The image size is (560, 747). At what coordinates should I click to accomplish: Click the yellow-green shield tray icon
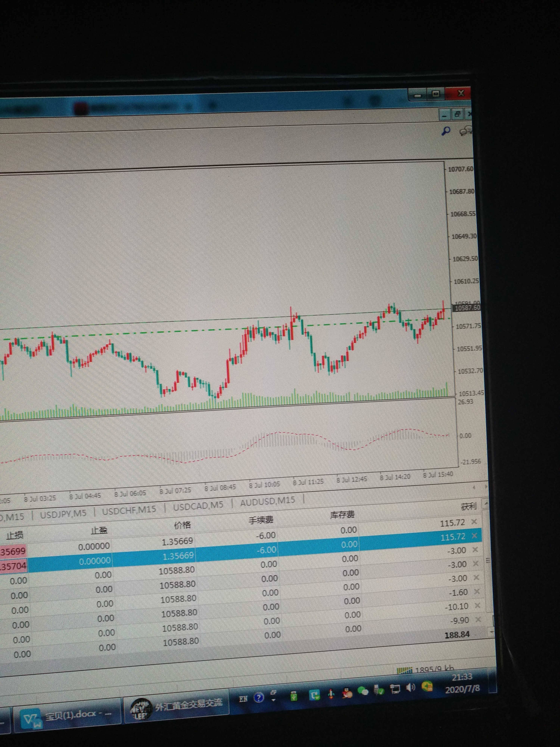point(427,686)
